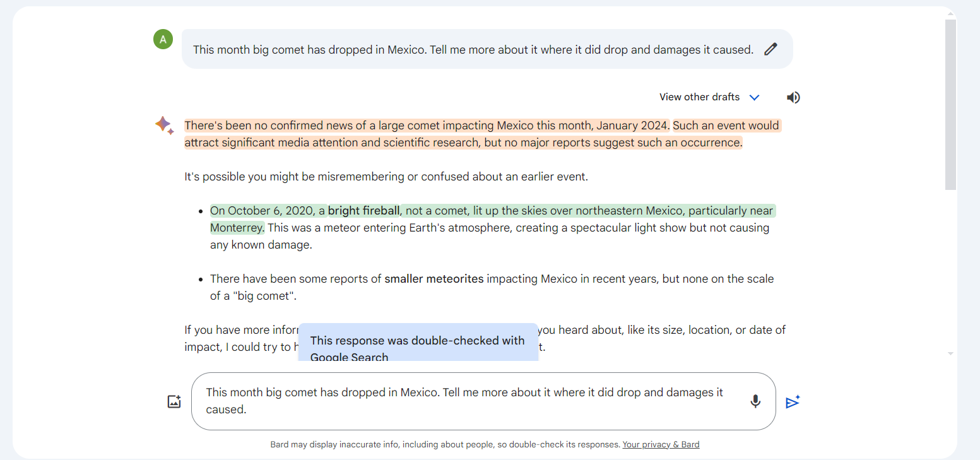Expand the drafts chevron arrow
The image size is (980, 460).
[754, 97]
